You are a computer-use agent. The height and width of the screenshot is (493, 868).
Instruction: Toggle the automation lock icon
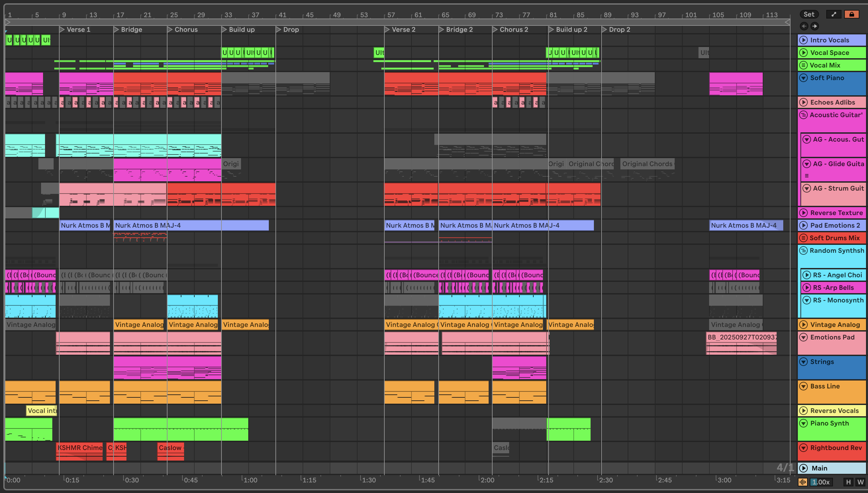[851, 14]
